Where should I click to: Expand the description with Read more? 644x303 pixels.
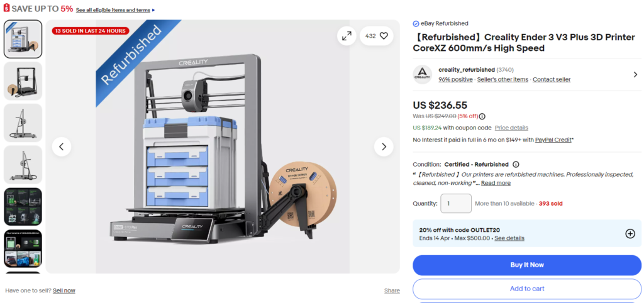(x=496, y=183)
